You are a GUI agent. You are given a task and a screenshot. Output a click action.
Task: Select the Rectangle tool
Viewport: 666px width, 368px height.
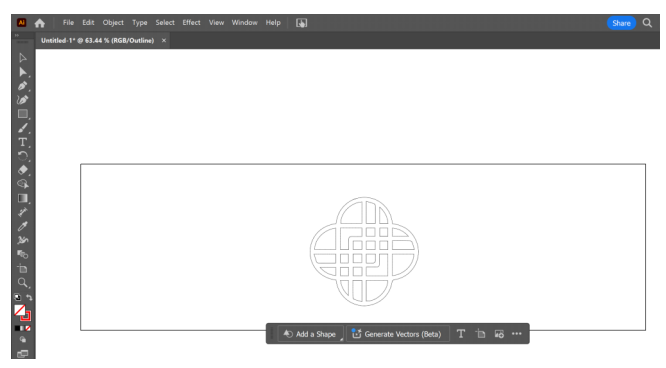[23, 114]
